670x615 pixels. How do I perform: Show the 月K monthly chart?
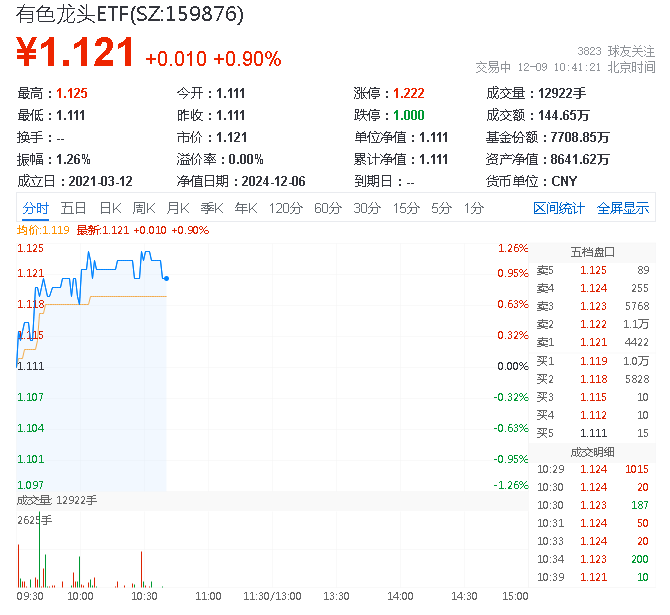178,208
